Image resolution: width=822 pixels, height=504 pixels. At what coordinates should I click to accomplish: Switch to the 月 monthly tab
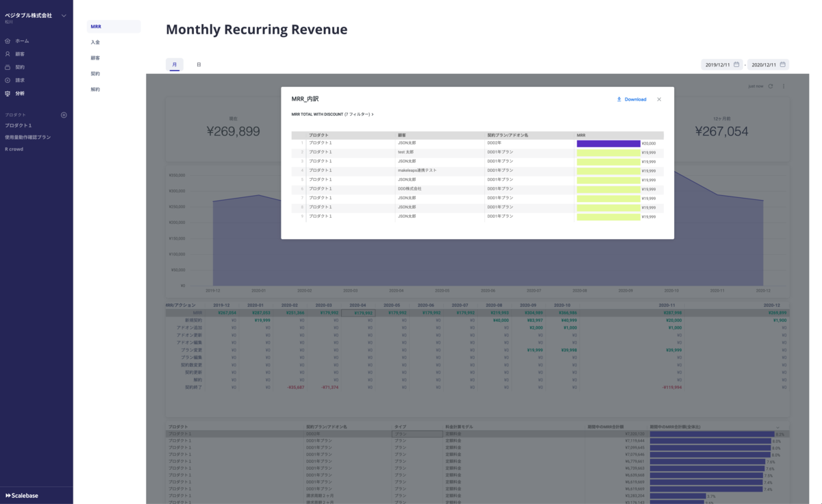(175, 64)
